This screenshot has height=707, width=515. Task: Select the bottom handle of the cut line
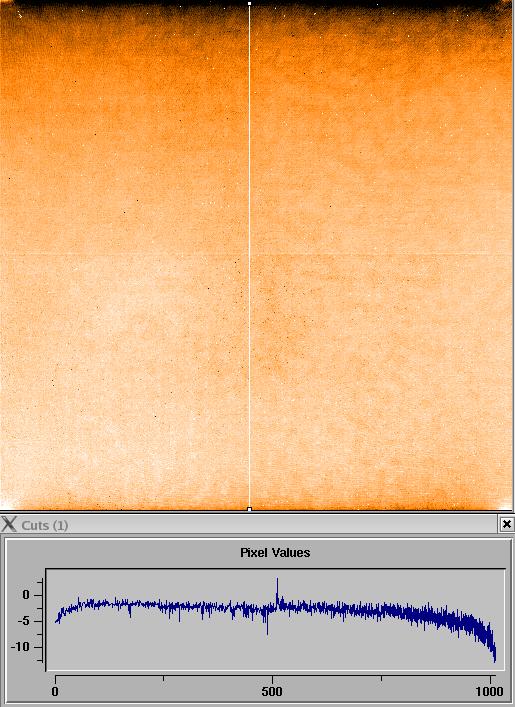(250, 509)
